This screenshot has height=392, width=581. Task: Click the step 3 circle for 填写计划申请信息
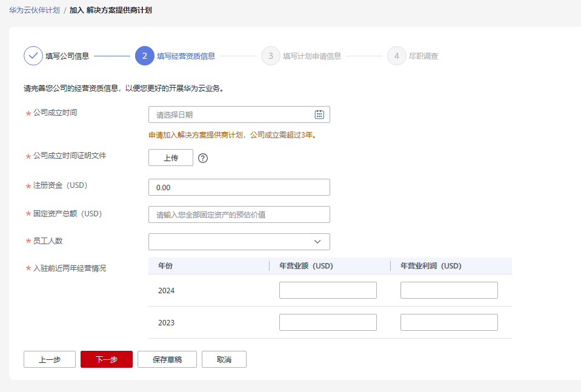[x=271, y=56]
